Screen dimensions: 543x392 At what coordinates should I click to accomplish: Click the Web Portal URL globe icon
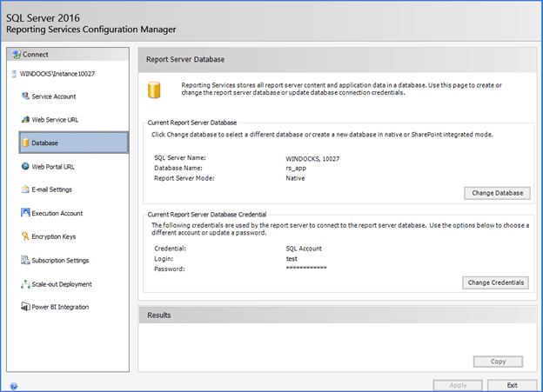(x=24, y=166)
